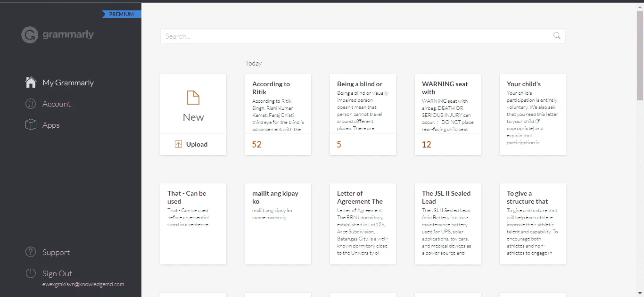Click the Upload arrow icon
The width and height of the screenshot is (644, 297).
pyautogui.click(x=178, y=144)
